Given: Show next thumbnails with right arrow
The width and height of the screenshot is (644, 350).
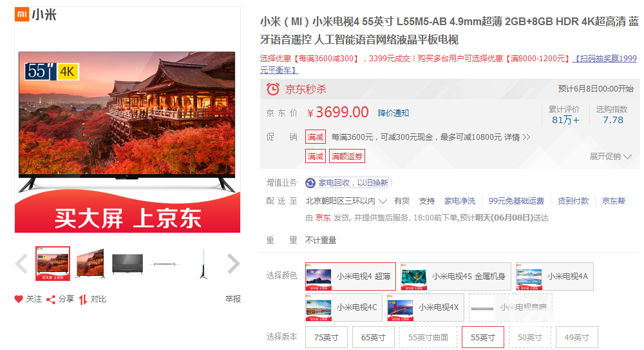Looking at the screenshot, I should point(233,264).
